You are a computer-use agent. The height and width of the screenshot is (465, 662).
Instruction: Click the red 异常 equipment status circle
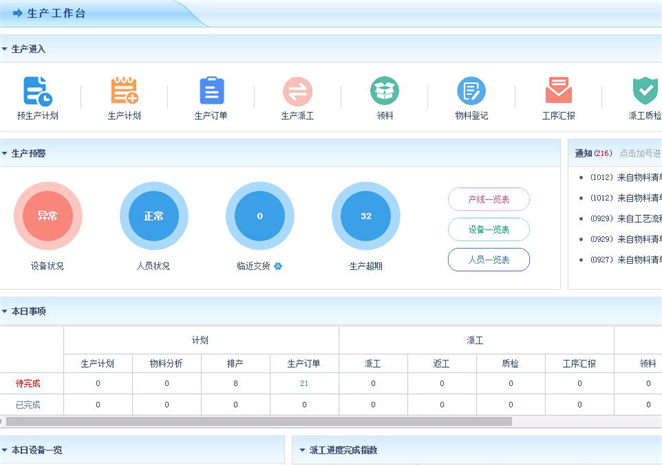(x=47, y=215)
